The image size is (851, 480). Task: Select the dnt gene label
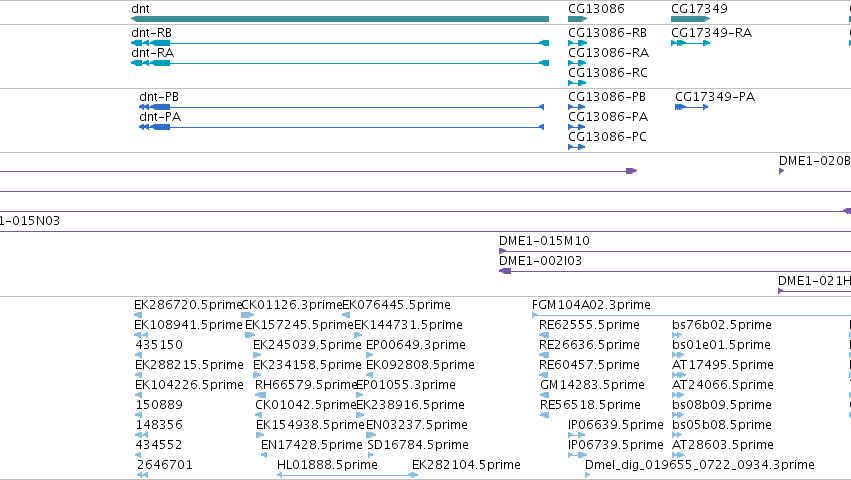click(x=140, y=9)
